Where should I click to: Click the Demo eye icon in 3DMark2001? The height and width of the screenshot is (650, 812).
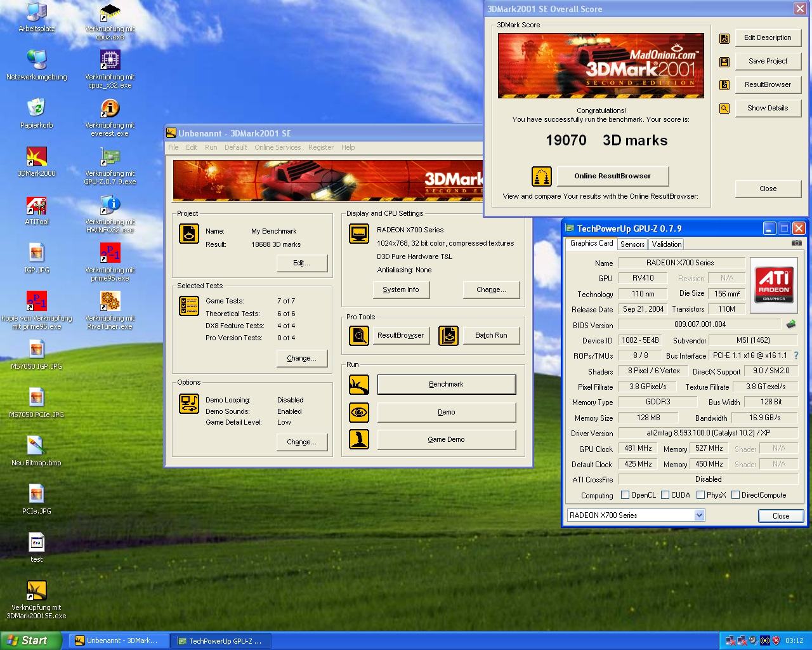[x=359, y=412]
